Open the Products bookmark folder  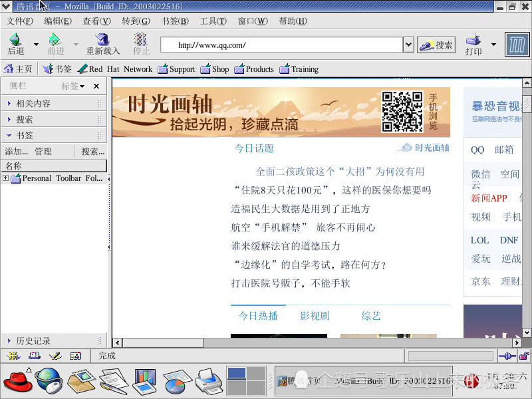pyautogui.click(x=254, y=69)
